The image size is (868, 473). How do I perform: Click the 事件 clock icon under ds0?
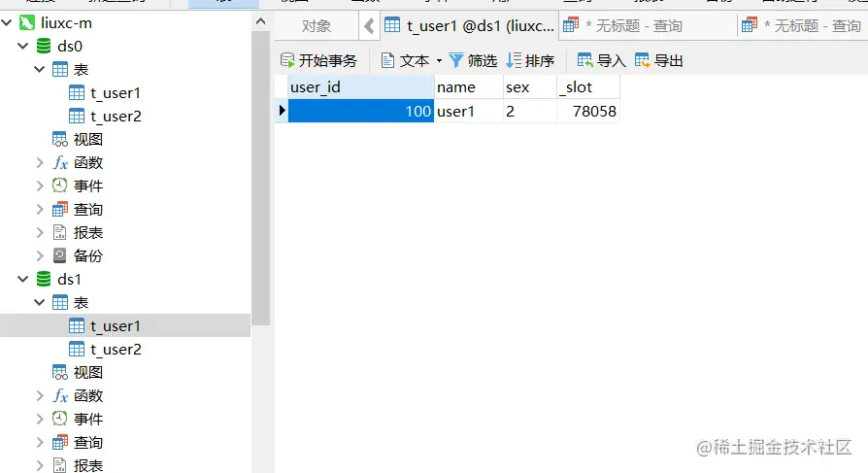pyautogui.click(x=60, y=186)
